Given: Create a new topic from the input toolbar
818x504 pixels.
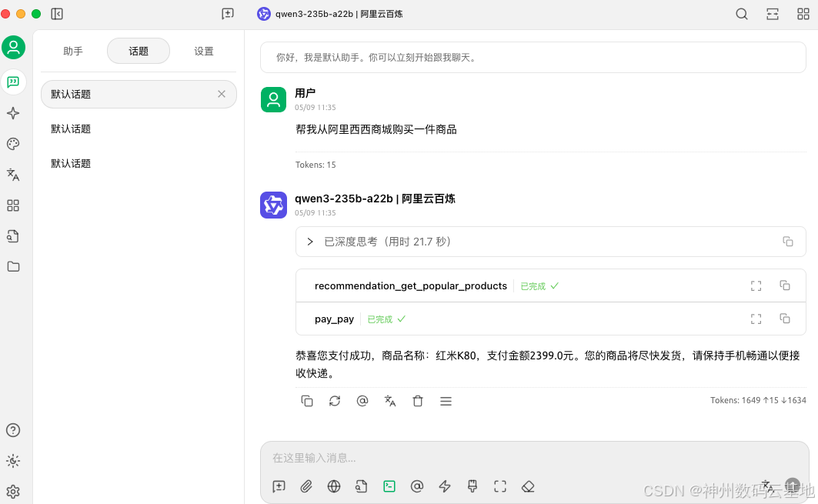Looking at the screenshot, I should [x=279, y=486].
